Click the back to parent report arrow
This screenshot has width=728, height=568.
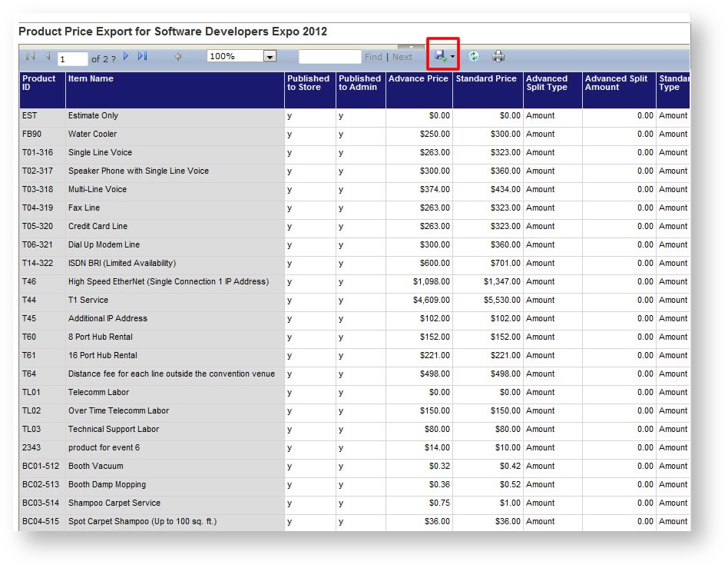click(178, 55)
